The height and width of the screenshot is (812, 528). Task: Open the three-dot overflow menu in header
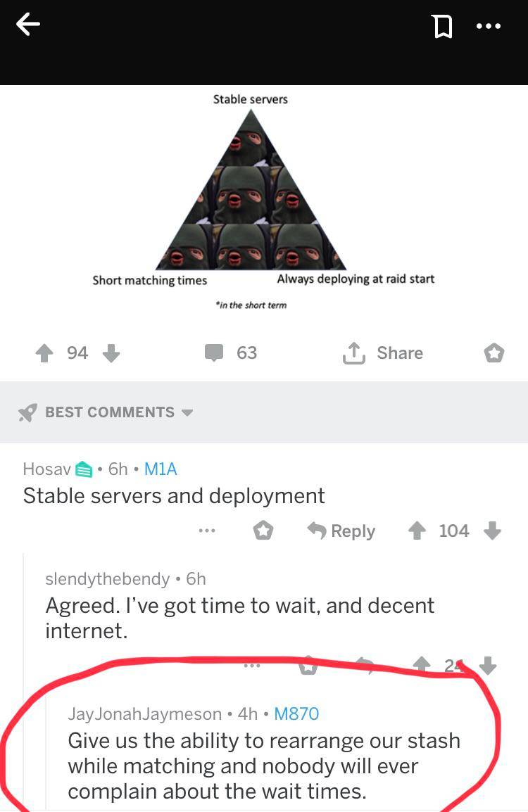tap(488, 26)
